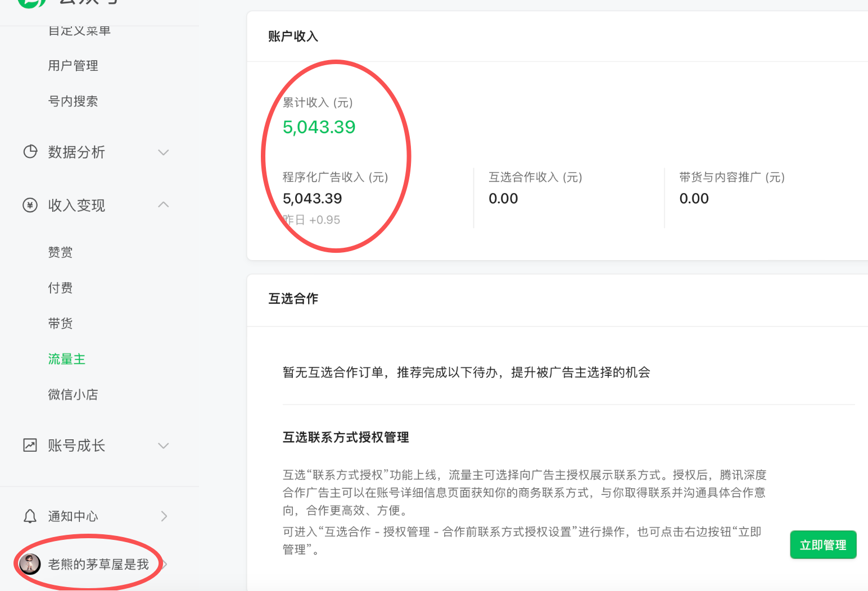The width and height of the screenshot is (868, 591).
Task: Click account name 老熊的茅草屋是我
Action: tap(98, 564)
